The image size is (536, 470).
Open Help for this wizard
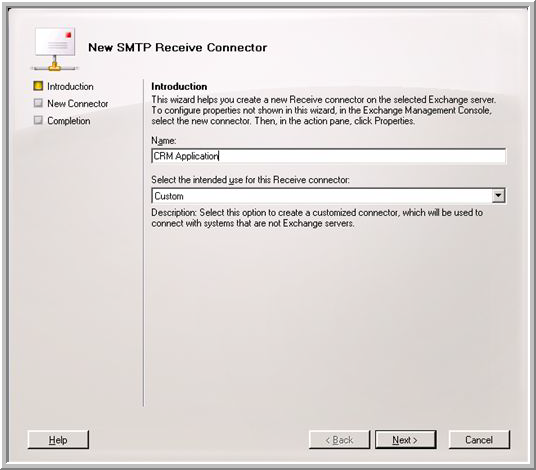[58, 440]
